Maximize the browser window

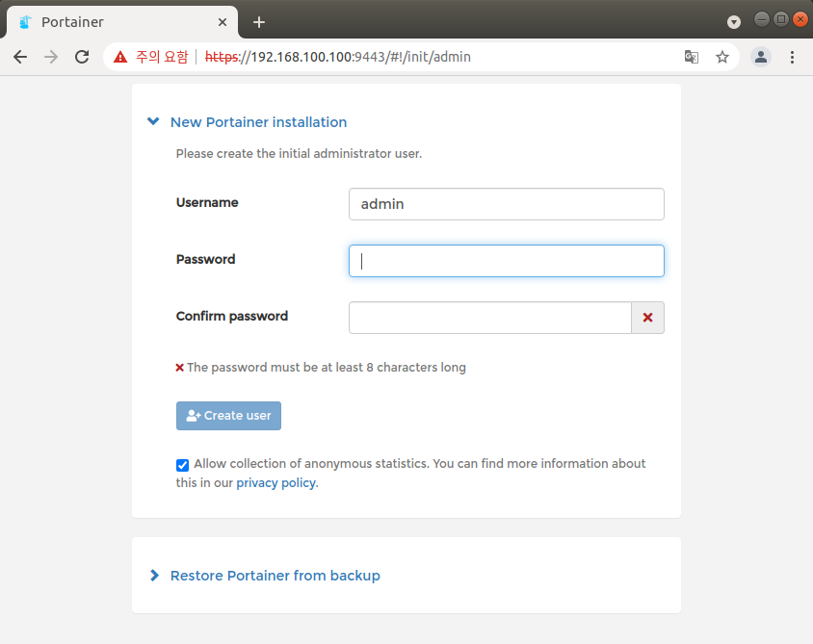781,19
